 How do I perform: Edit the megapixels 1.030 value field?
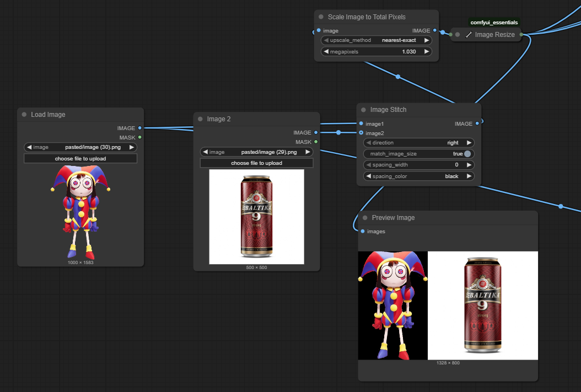(x=376, y=51)
